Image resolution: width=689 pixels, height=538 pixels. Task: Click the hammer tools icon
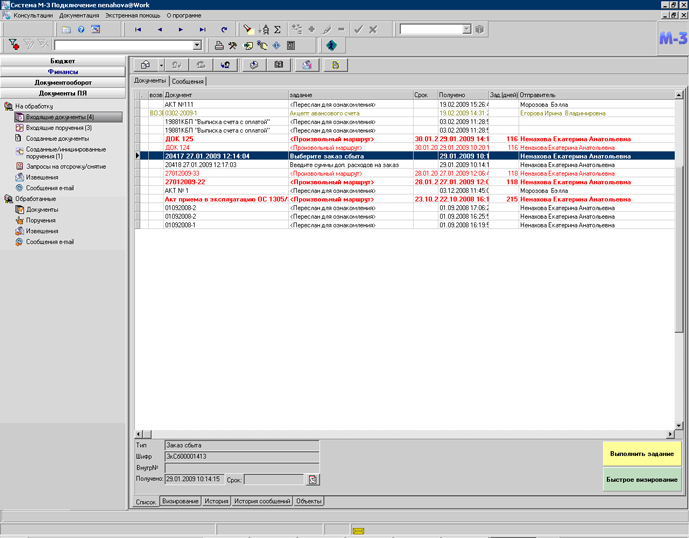coord(232,45)
